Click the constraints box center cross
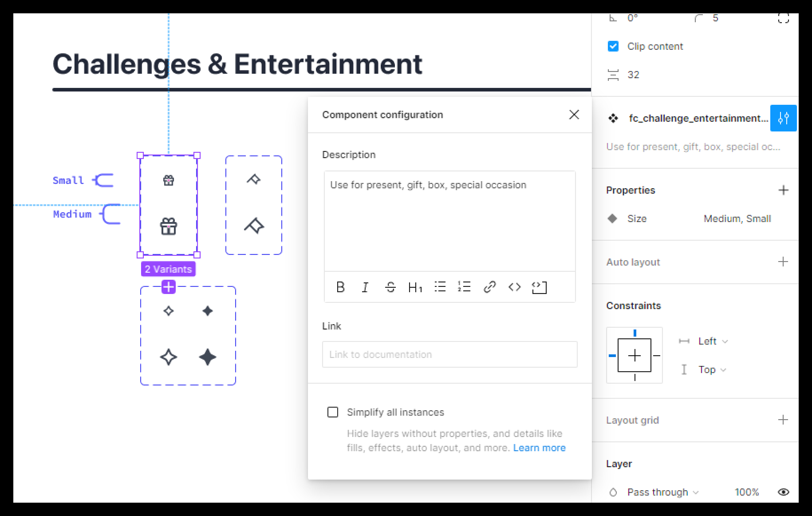The image size is (812, 516). 635,355
